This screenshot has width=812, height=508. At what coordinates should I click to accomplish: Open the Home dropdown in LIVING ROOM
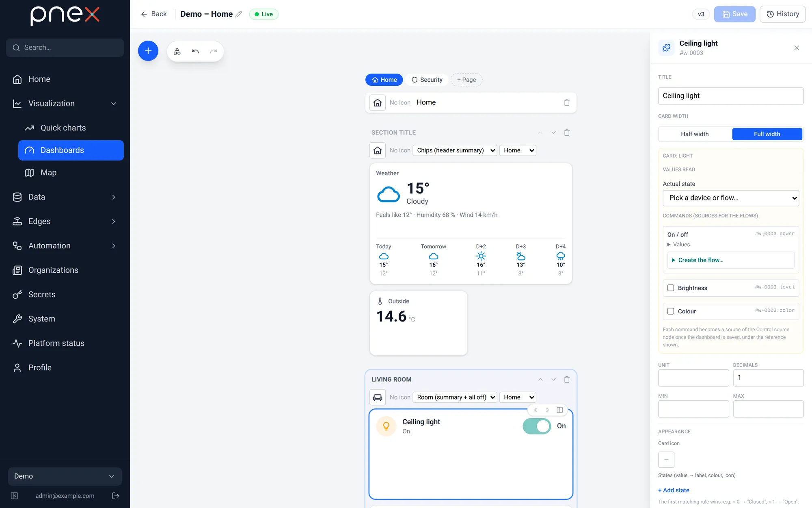click(518, 397)
